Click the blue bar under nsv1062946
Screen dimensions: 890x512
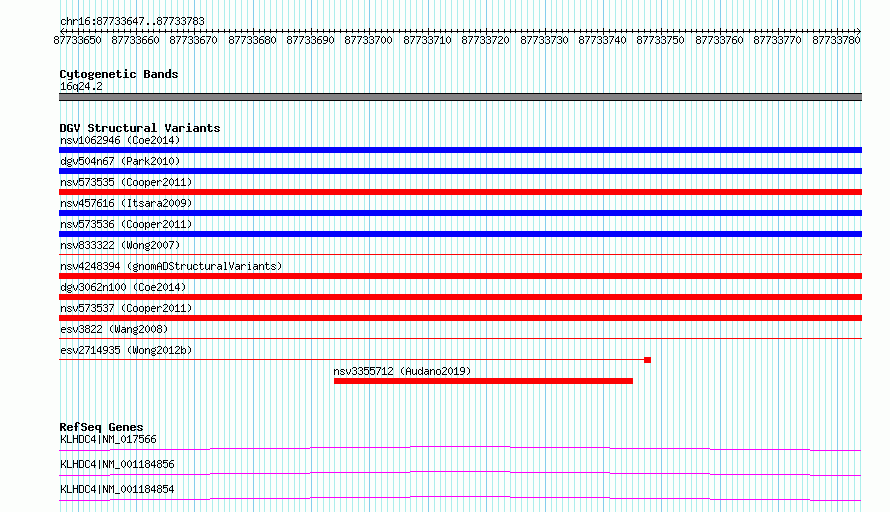point(460,150)
